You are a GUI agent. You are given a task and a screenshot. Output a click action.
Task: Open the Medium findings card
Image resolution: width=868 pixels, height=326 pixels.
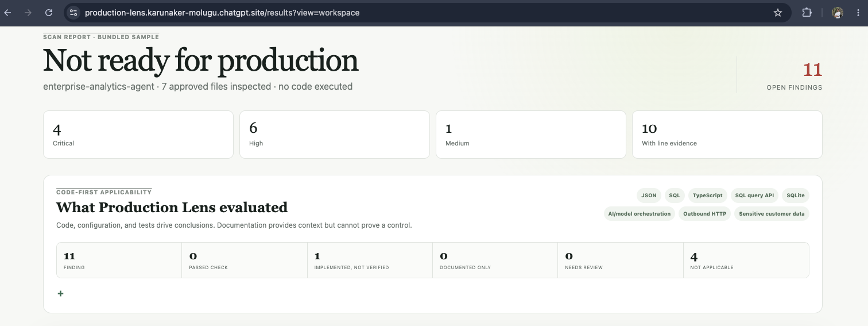[531, 135]
